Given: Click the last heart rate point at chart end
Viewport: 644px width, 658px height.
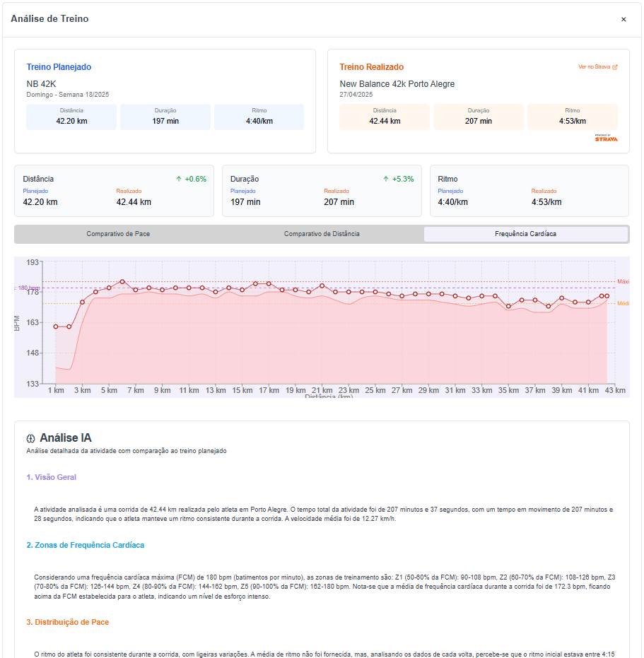Looking at the screenshot, I should (607, 296).
